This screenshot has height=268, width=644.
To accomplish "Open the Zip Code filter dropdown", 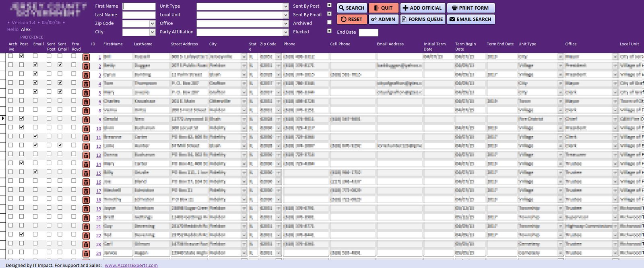I will (153, 24).
